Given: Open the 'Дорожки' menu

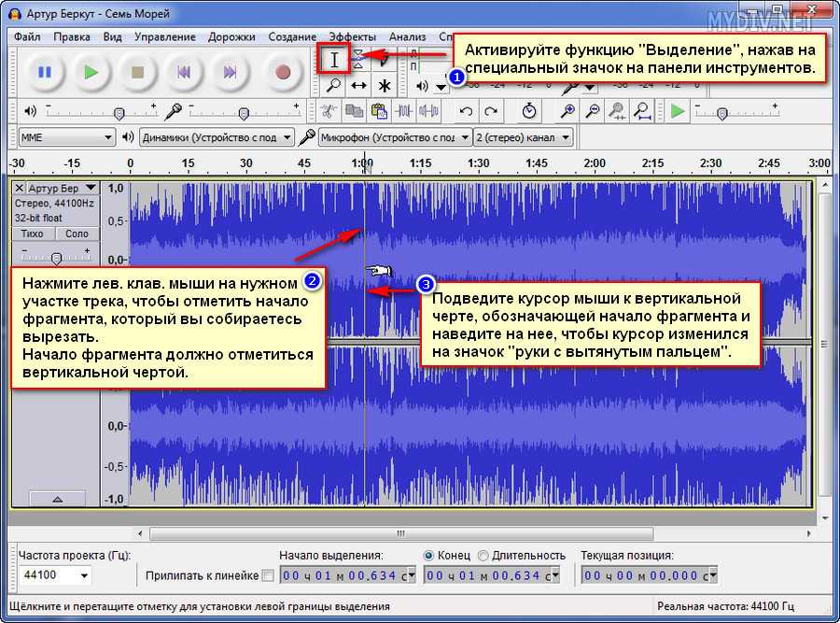Looking at the screenshot, I should point(232,36).
